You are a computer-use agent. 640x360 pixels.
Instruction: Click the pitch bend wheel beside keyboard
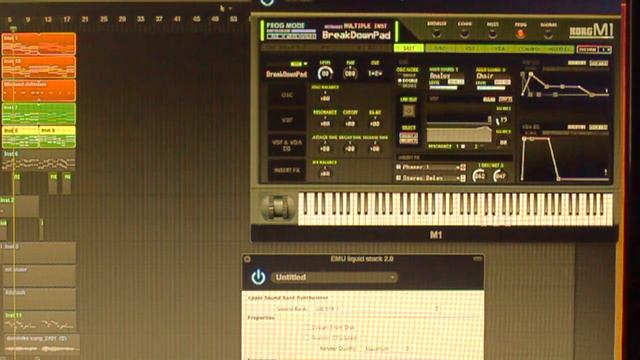point(278,208)
